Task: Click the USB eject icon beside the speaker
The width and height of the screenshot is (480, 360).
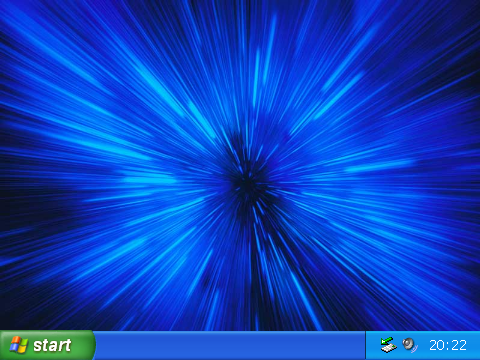Action: pos(388,345)
